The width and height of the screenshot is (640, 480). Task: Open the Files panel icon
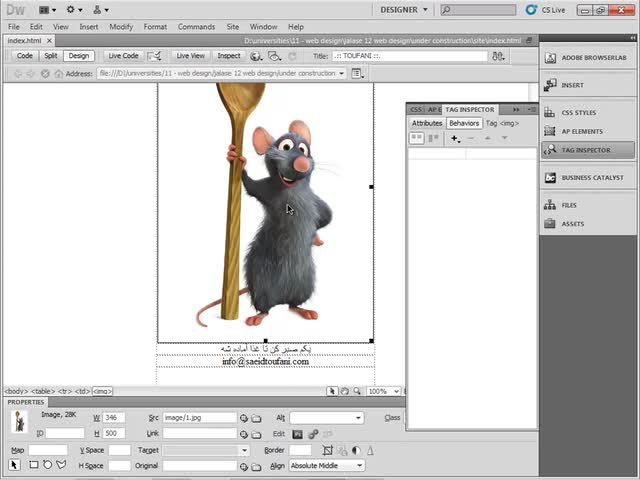click(x=550, y=205)
